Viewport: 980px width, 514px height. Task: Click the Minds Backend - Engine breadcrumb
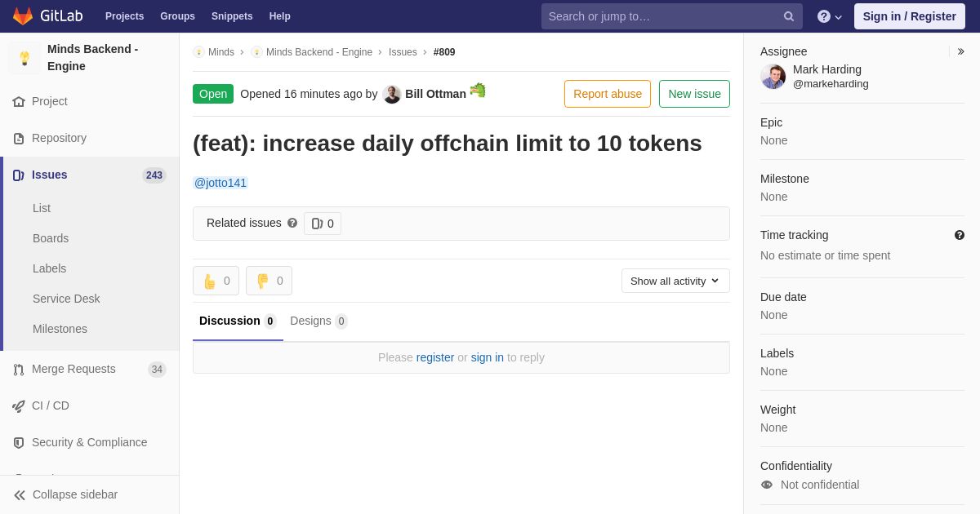tap(319, 52)
